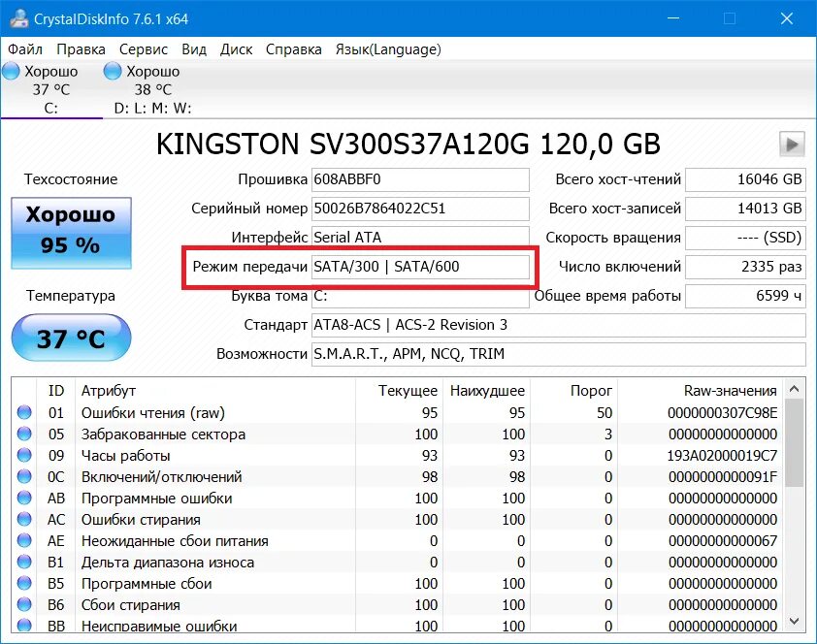Open the Справка menu
This screenshot has width=817, height=644.
293,49
